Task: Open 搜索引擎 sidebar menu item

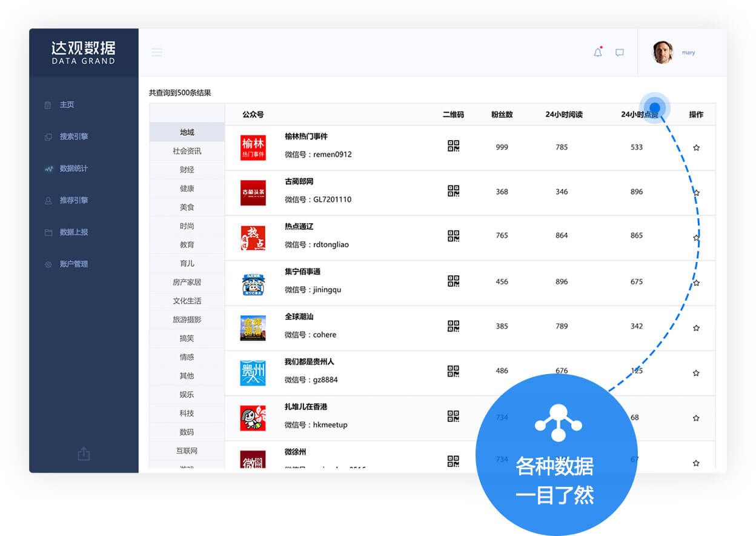Action: pyautogui.click(x=73, y=136)
